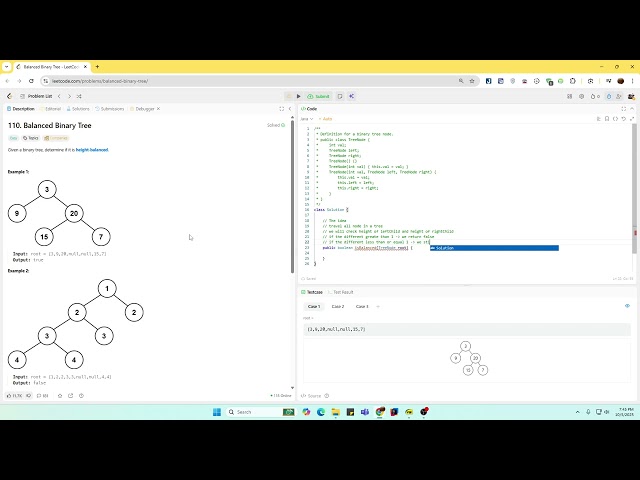Screen dimensions: 640x480
Task: Click the Solution autocomplete suggestion
Action: click(x=494, y=248)
